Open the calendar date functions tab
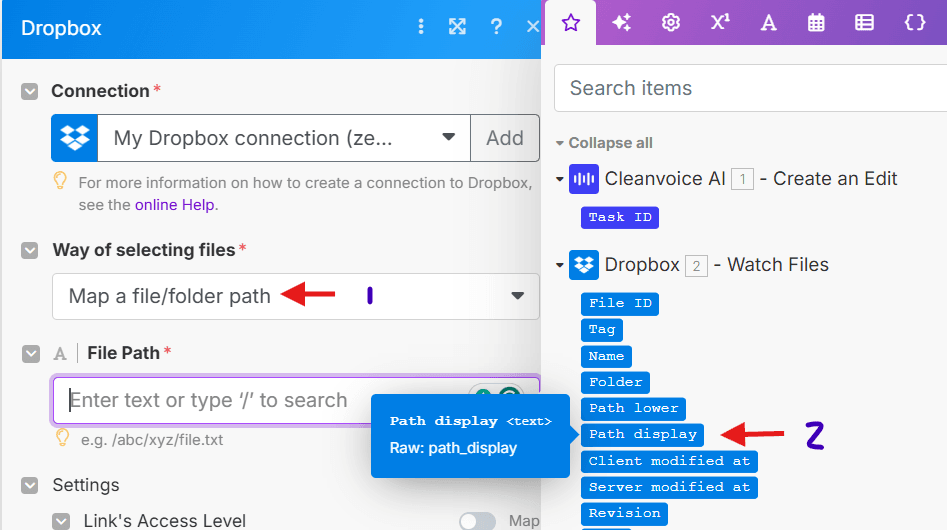The image size is (947, 530). pyautogui.click(x=816, y=23)
